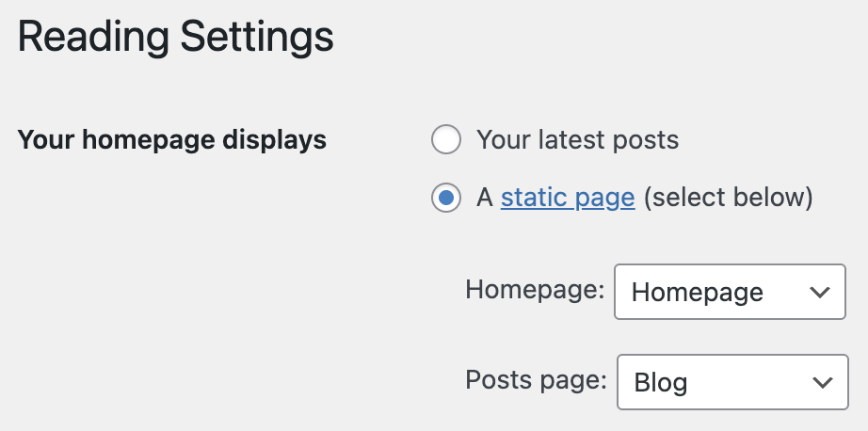Click the "Your homepage displays" section label
The width and height of the screenshot is (868, 431).
(172, 141)
